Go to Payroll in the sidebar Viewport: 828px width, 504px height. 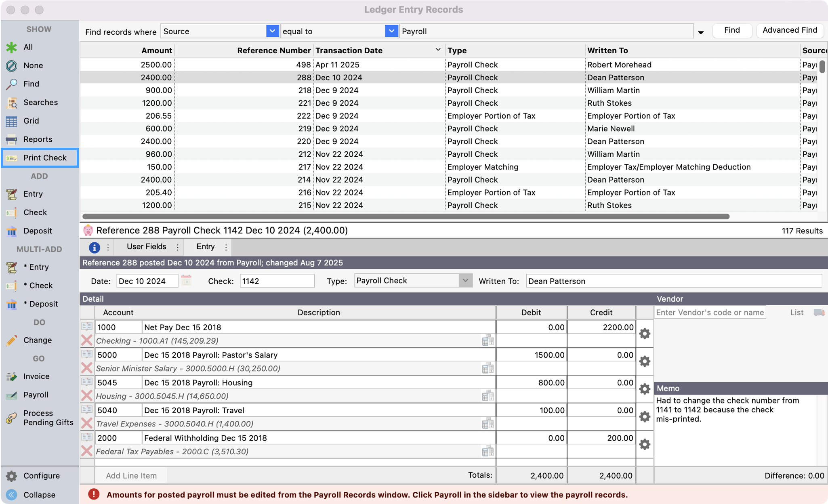pos(36,395)
